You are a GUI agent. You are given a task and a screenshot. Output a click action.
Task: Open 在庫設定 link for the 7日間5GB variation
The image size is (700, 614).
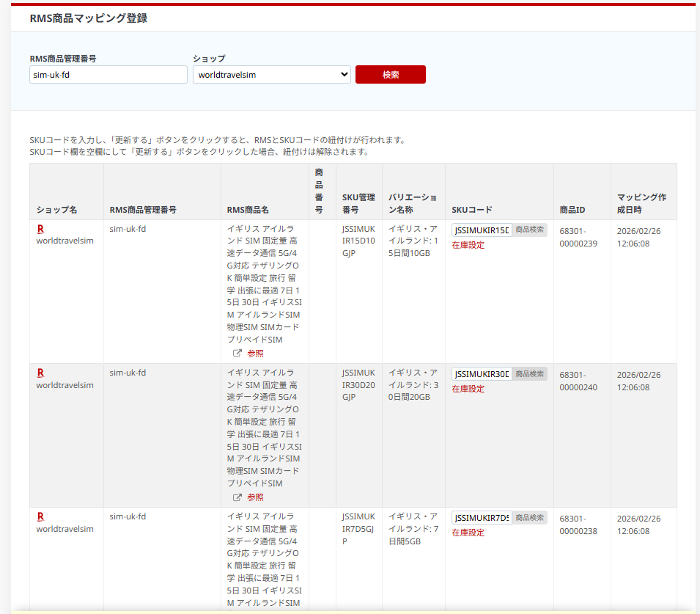(x=468, y=533)
